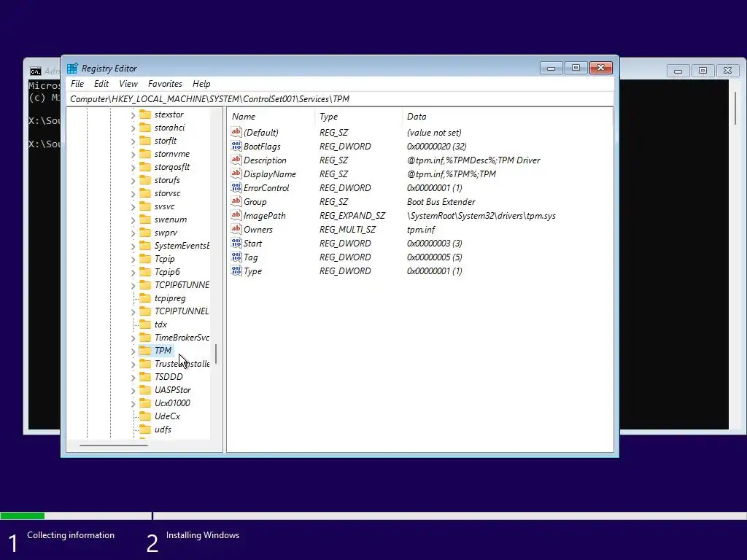Click the '0x00000003 (3)' Start data
The image size is (747, 560).
click(435, 244)
